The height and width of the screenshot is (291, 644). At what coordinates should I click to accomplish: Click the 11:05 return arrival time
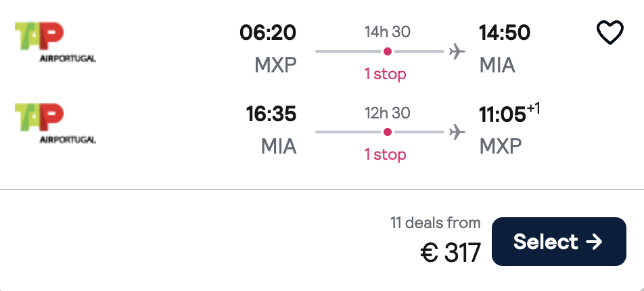click(x=503, y=114)
